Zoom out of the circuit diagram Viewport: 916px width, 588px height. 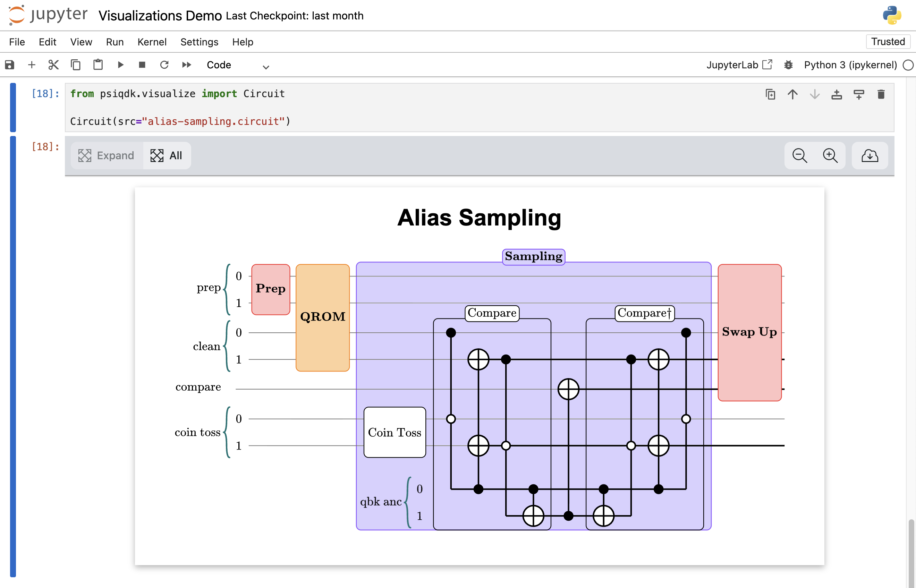(x=799, y=155)
